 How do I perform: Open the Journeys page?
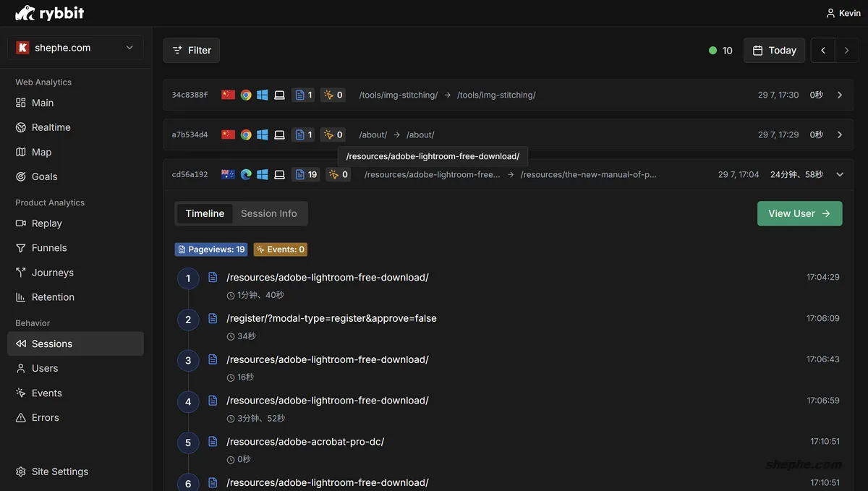pyautogui.click(x=52, y=273)
